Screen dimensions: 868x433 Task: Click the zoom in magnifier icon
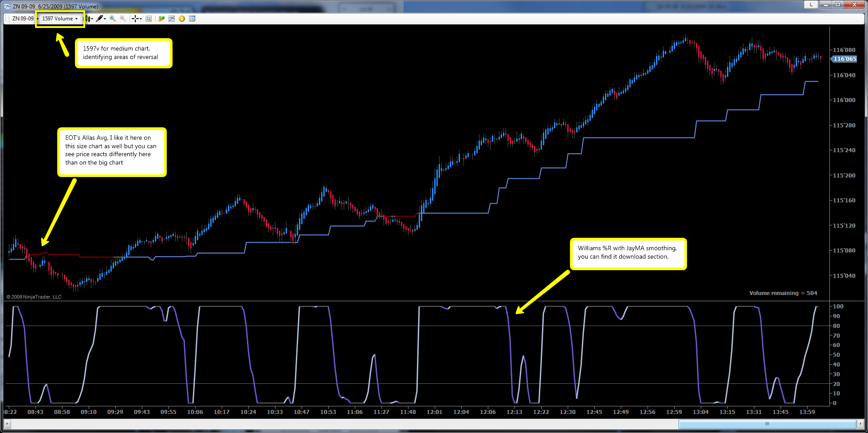click(x=113, y=19)
